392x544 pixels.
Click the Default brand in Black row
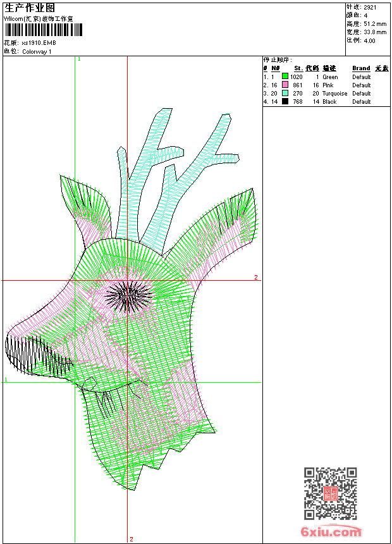361,102
